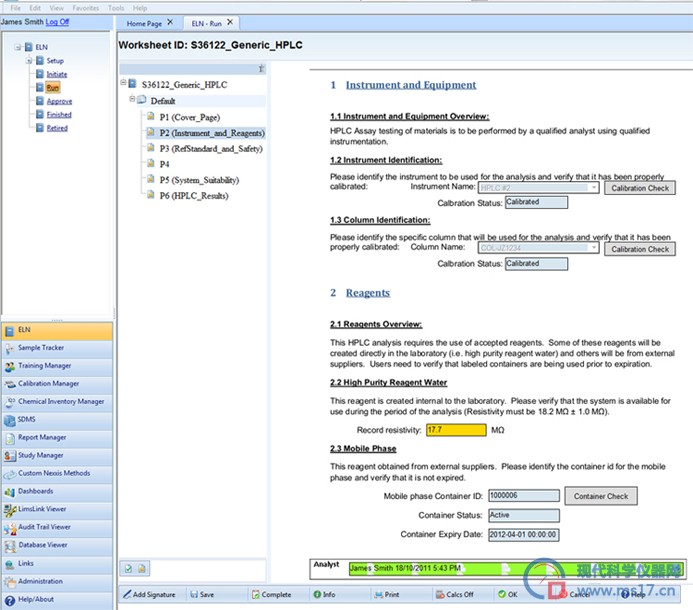Open Chemical Inventory Manager module

pos(57,403)
